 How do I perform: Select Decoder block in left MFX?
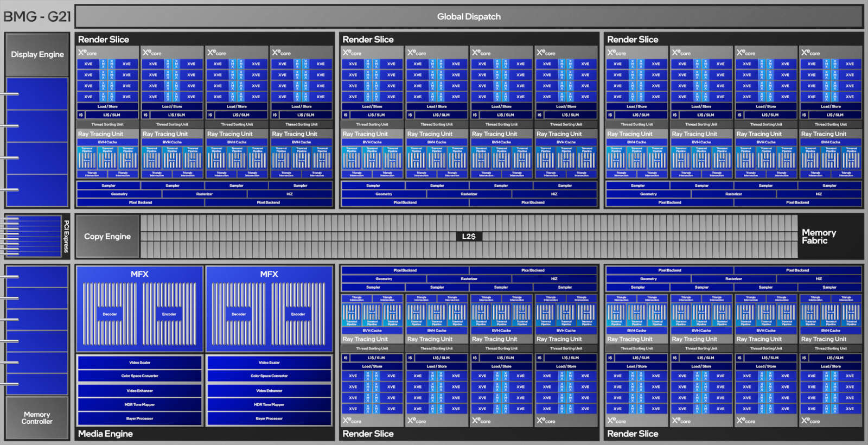110,314
